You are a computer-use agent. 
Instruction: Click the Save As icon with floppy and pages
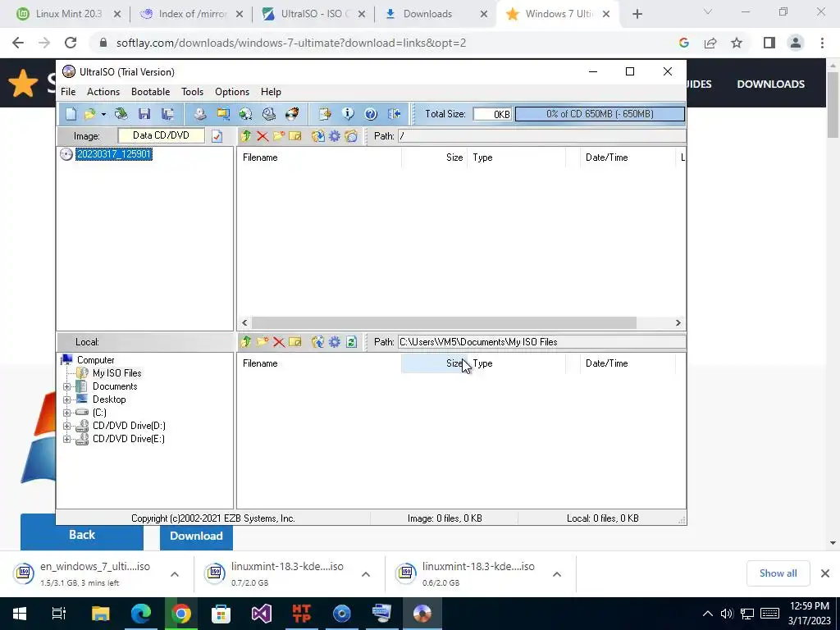[x=167, y=113]
